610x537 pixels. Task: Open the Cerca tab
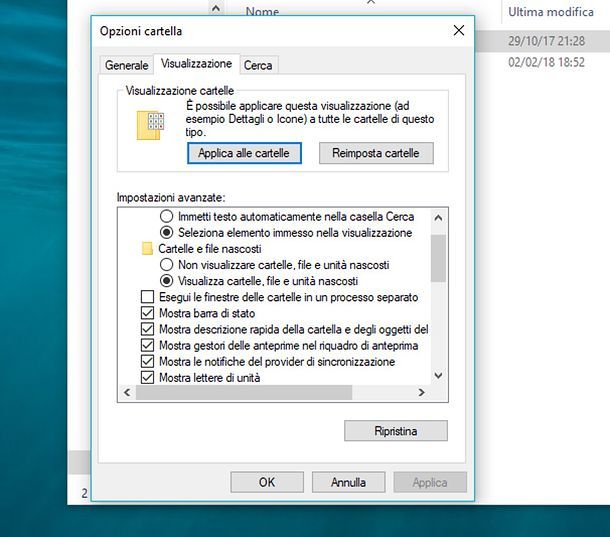click(x=258, y=65)
